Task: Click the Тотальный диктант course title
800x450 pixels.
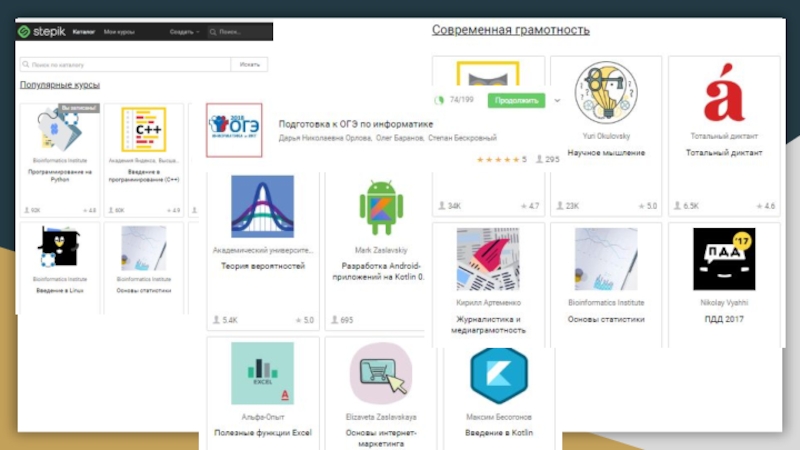Action: click(x=724, y=153)
